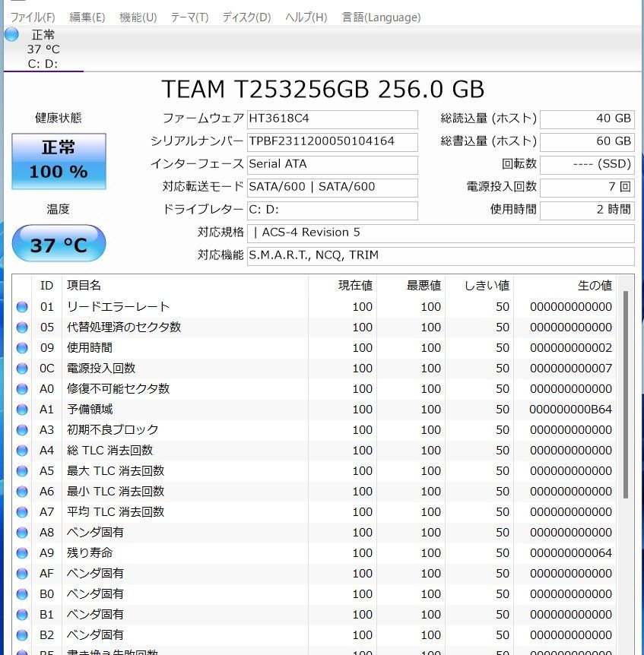Image resolution: width=644 pixels, height=655 pixels.
Task: Click the 生の値 column header
Action: 565,286
